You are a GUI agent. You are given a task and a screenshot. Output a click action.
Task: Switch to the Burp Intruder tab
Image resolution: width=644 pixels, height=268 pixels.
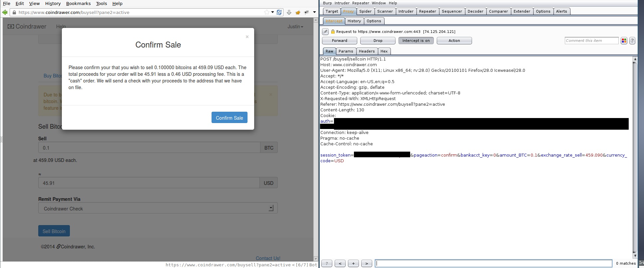406,11
